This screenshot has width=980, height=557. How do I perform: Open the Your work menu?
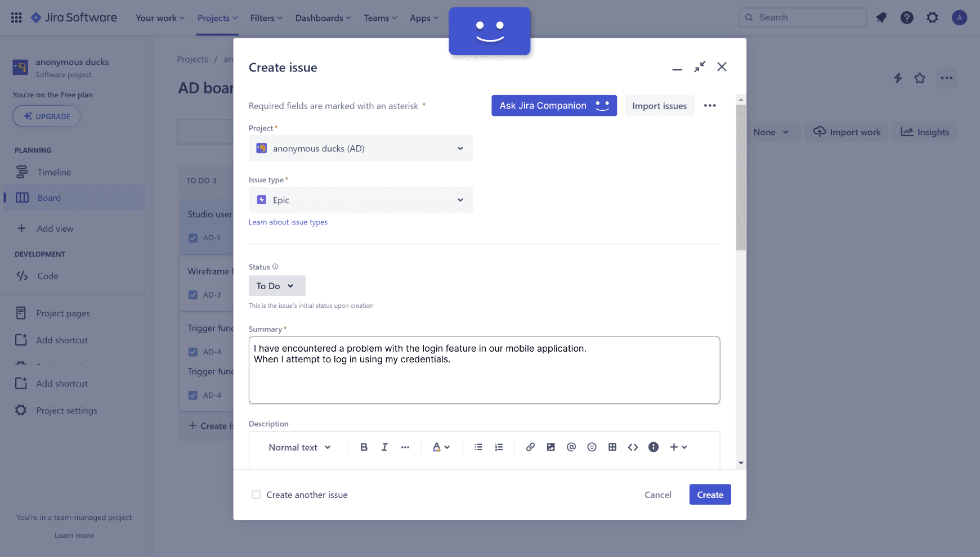pyautogui.click(x=160, y=18)
